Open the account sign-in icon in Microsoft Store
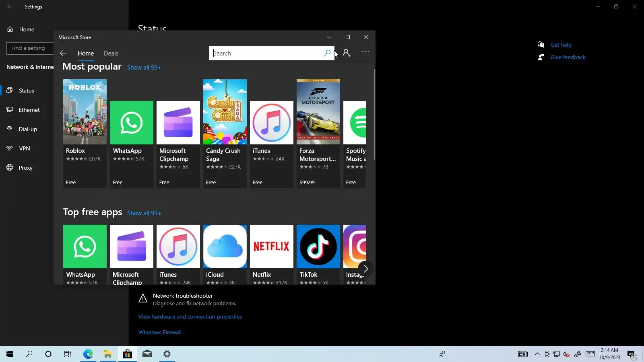644x362 pixels. pyautogui.click(x=347, y=53)
